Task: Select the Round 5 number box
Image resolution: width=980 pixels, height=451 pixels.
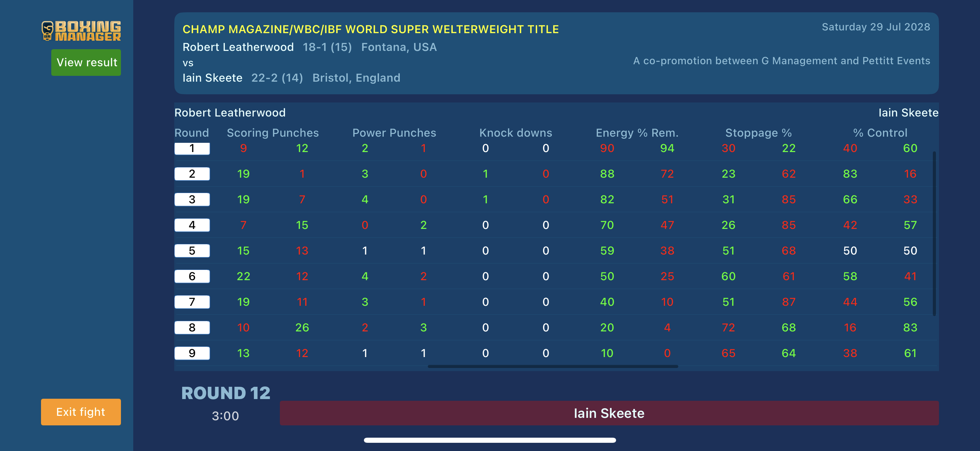Action: click(192, 250)
